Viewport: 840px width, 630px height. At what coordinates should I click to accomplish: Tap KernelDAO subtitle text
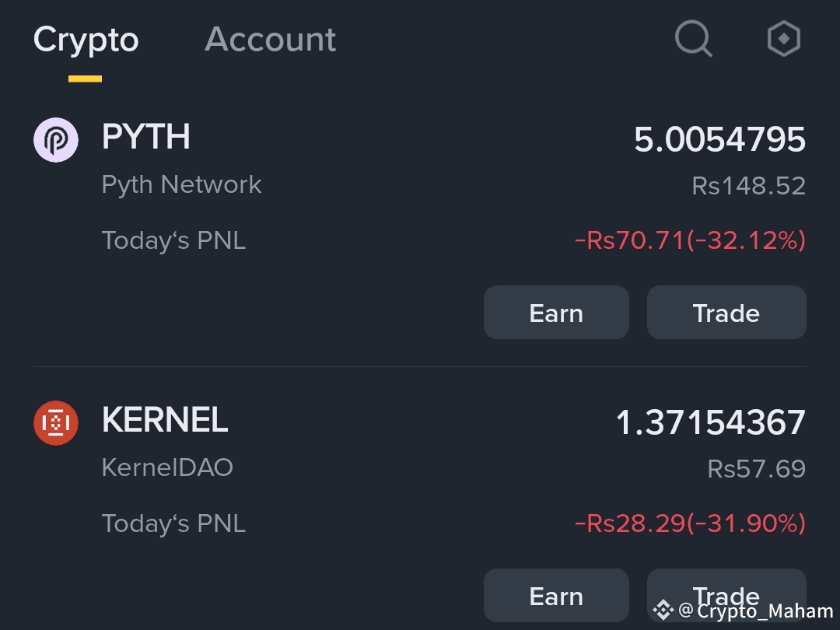point(167,467)
